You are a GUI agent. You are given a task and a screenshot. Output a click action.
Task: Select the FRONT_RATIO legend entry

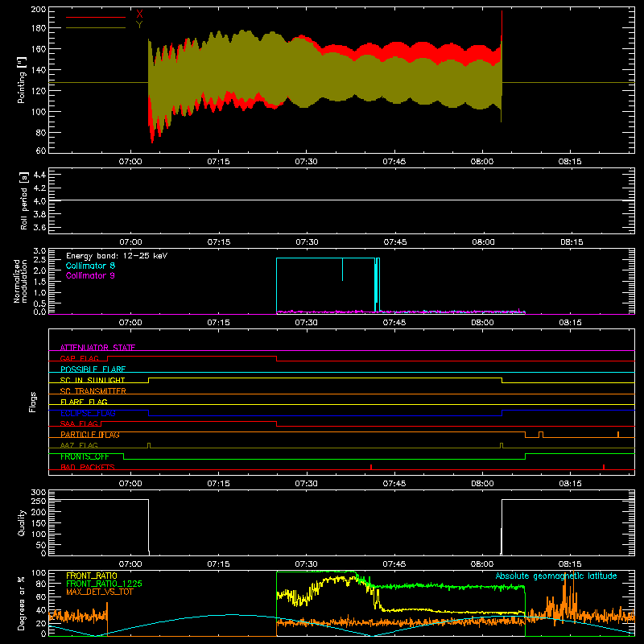point(92,576)
